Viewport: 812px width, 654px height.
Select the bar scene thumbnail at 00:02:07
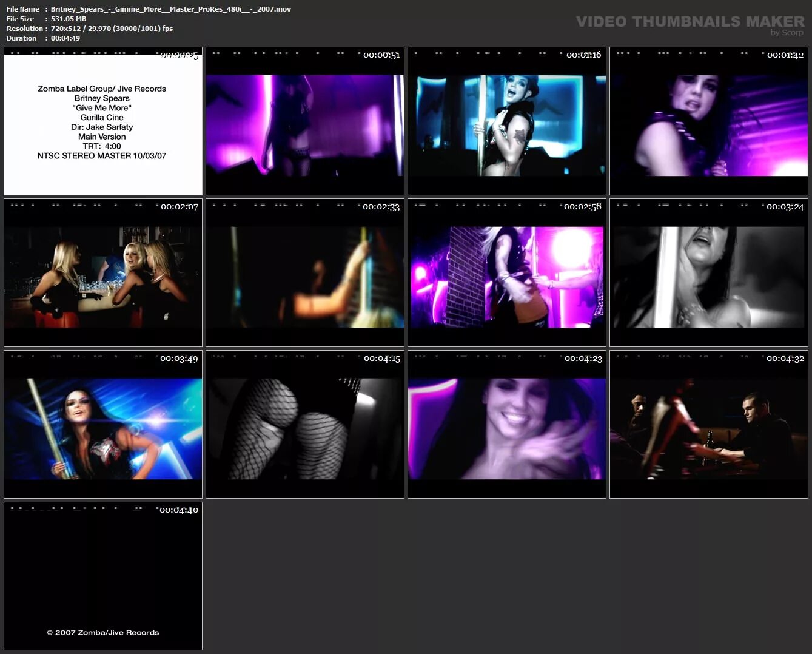coord(103,272)
